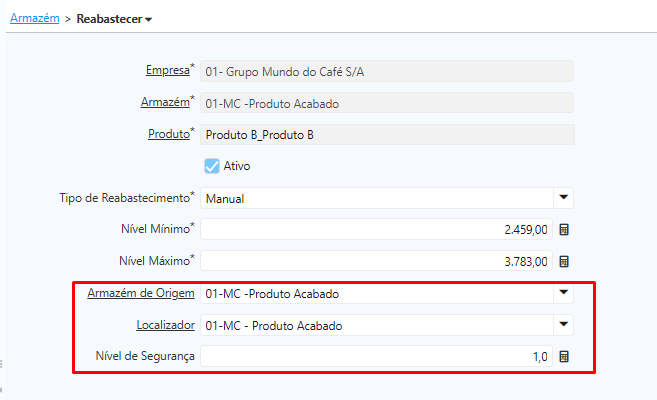
Task: Expand Armazém de Origem dropdown arrow
Action: [x=564, y=293]
